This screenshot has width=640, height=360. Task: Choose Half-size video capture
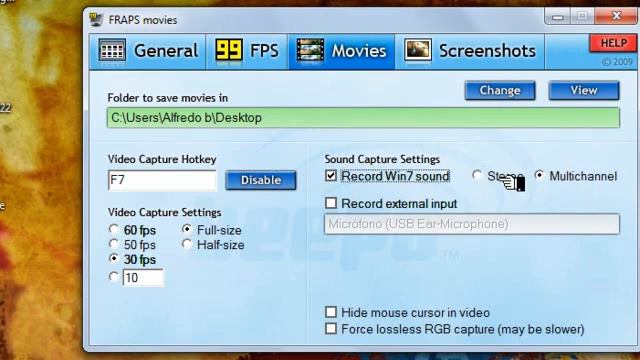pos(187,244)
